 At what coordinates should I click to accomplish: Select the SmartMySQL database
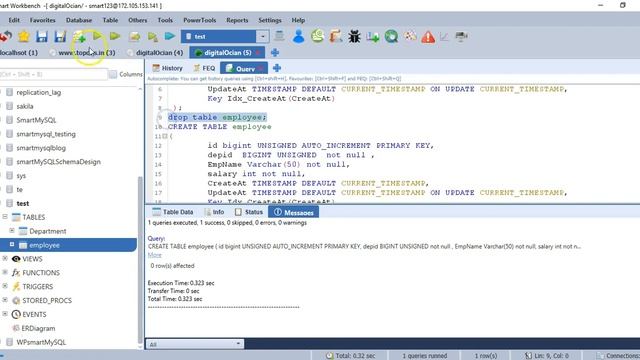[x=36, y=120]
